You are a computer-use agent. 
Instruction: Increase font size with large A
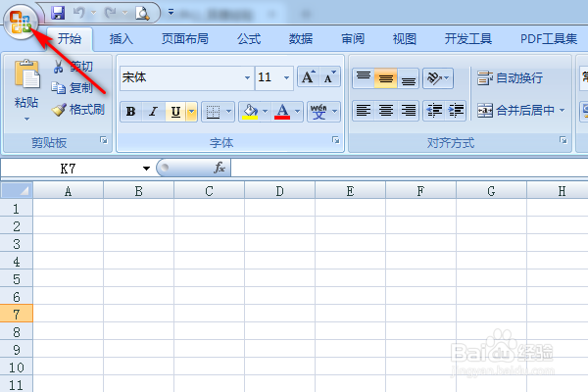[x=309, y=77]
